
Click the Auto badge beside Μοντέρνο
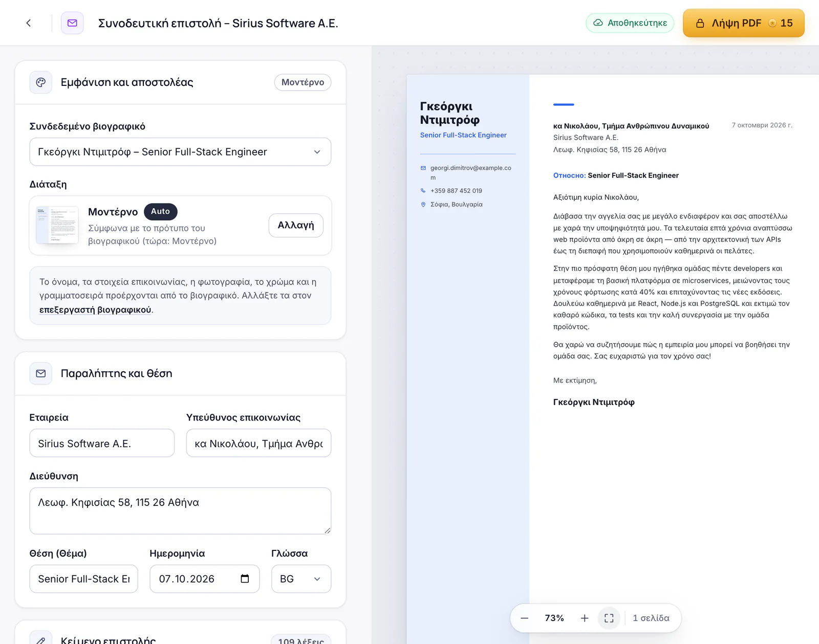pos(161,211)
